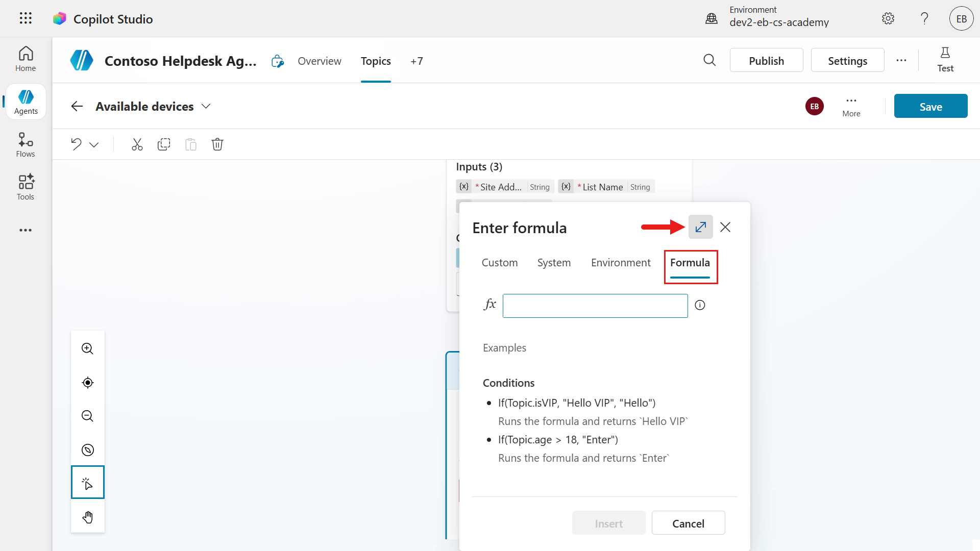Click the copilot edit icon beside agent name
The height and width of the screenshot is (551, 980).
point(277,61)
